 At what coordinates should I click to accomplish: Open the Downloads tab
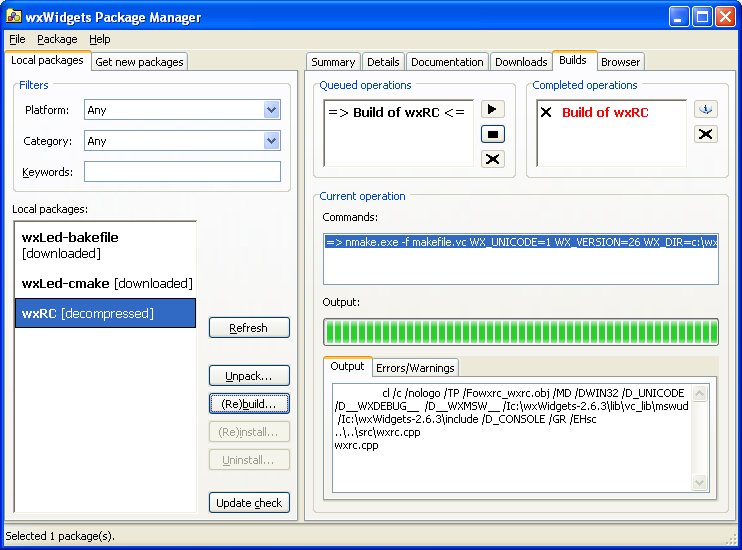[521, 62]
